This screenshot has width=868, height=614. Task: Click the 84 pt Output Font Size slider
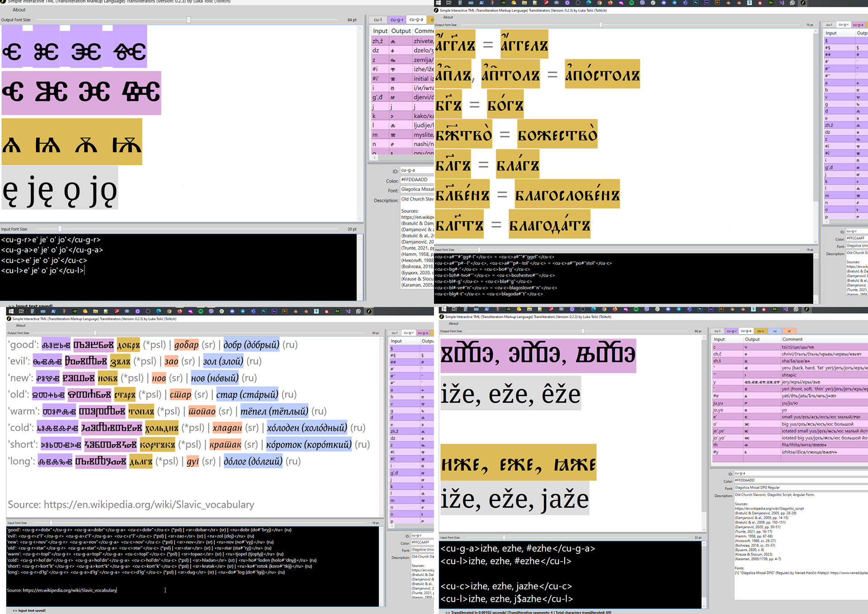(189, 20)
